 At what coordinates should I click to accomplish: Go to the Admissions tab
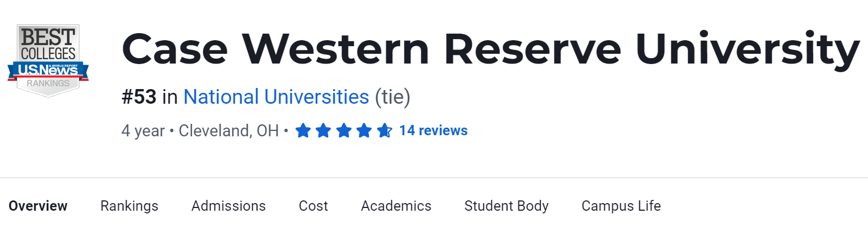click(x=228, y=206)
